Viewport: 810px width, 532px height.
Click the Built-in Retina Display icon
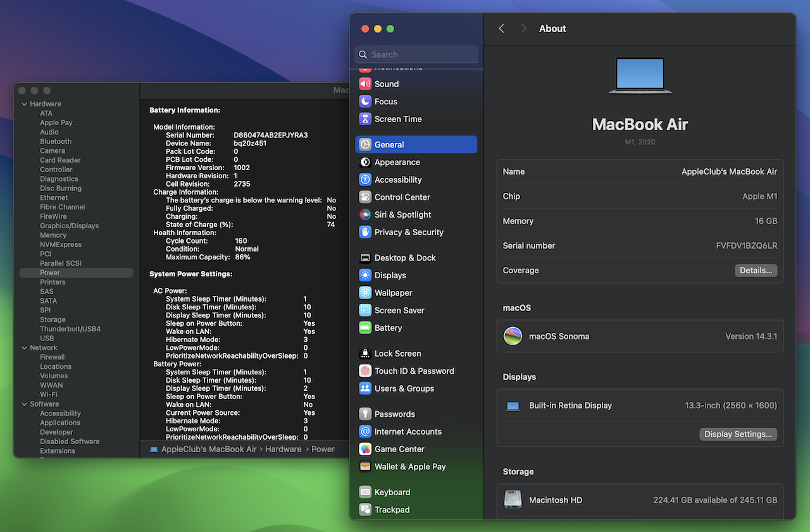point(513,406)
